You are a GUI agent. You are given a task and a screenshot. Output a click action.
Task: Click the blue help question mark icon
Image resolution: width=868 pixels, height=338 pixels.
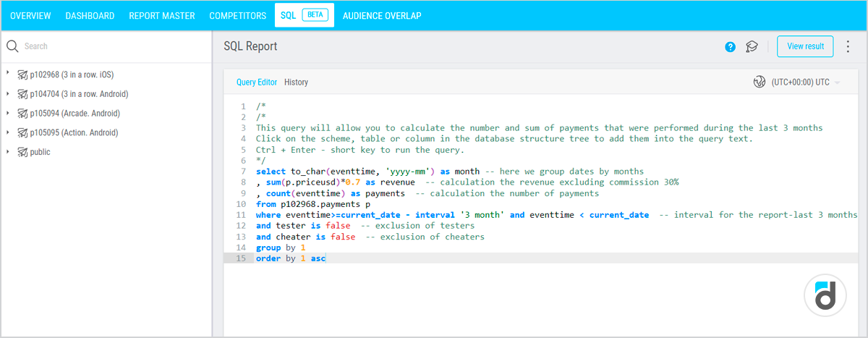731,47
